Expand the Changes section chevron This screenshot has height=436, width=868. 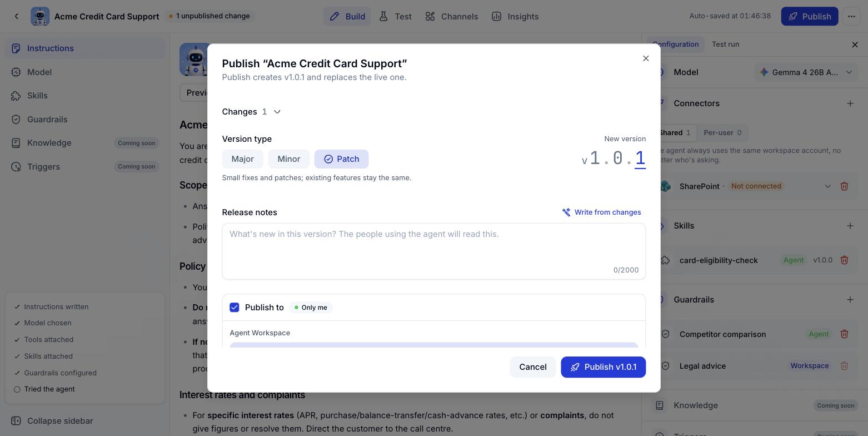pyautogui.click(x=277, y=112)
